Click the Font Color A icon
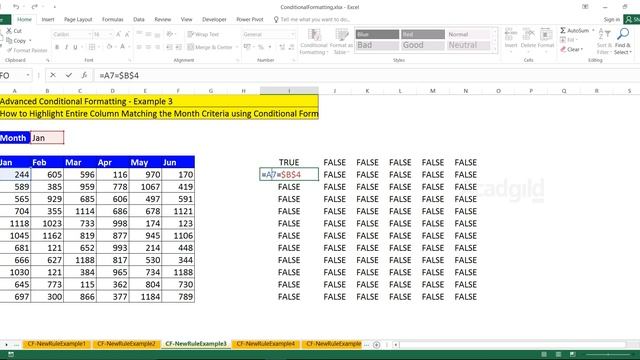640x360 pixels. (122, 47)
